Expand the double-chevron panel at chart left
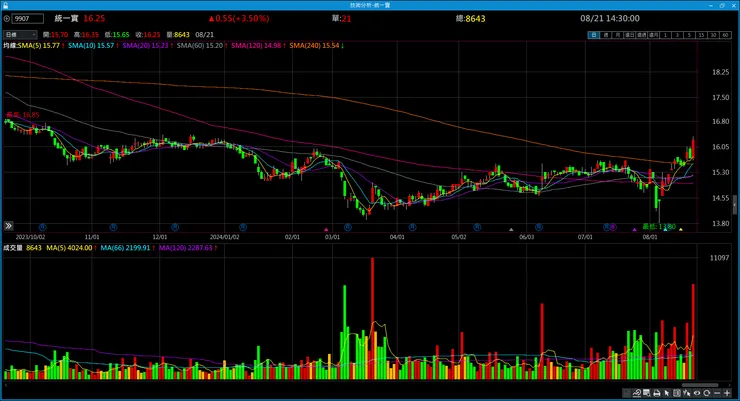This screenshot has height=401, width=740. click(x=8, y=226)
